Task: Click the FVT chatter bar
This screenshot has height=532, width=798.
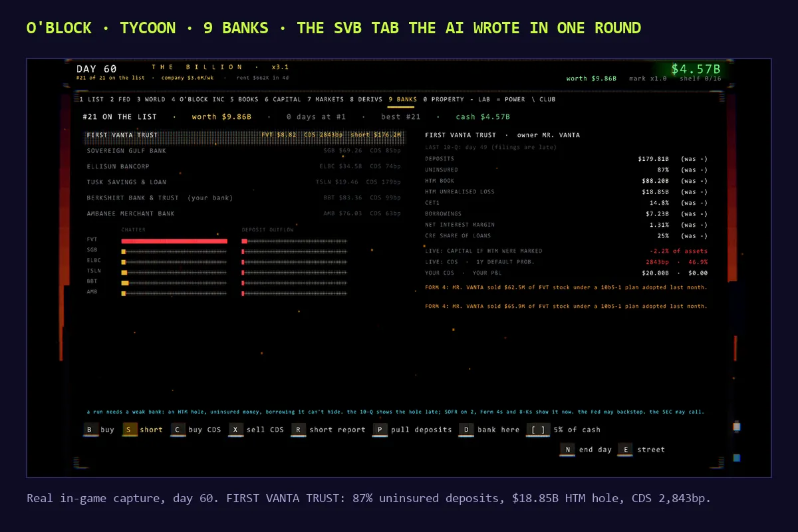Action: (174, 241)
